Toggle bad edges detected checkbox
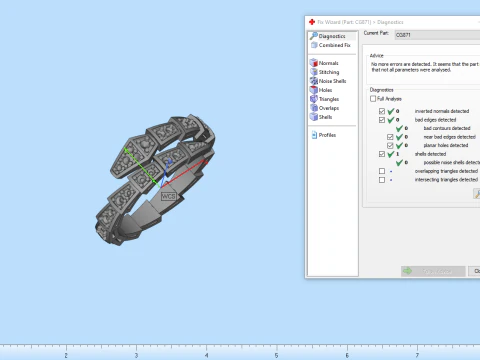Viewport: 480px width, 360px height. click(382, 120)
